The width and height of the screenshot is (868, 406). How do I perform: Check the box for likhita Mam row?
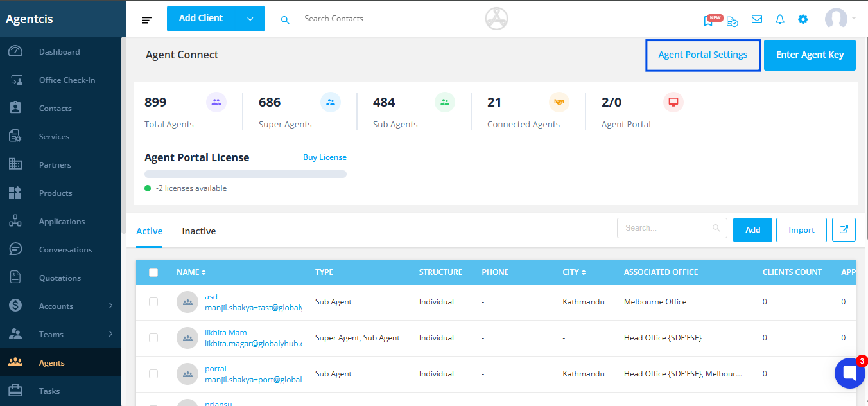[153, 338]
